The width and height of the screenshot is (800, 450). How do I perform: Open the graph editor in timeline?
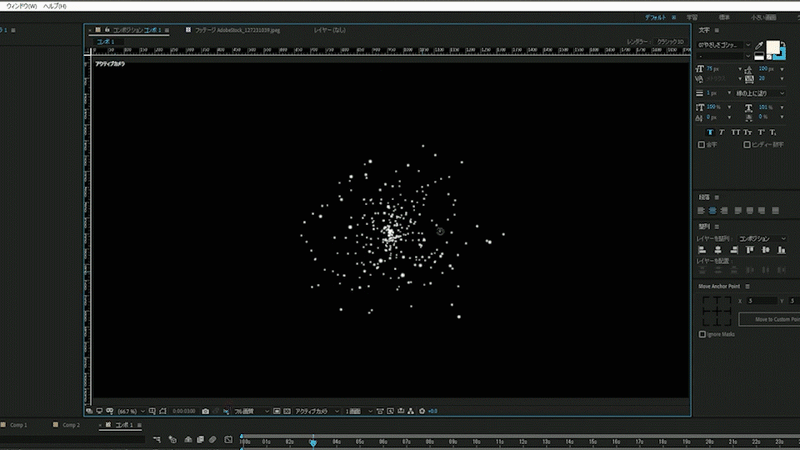coord(228,439)
